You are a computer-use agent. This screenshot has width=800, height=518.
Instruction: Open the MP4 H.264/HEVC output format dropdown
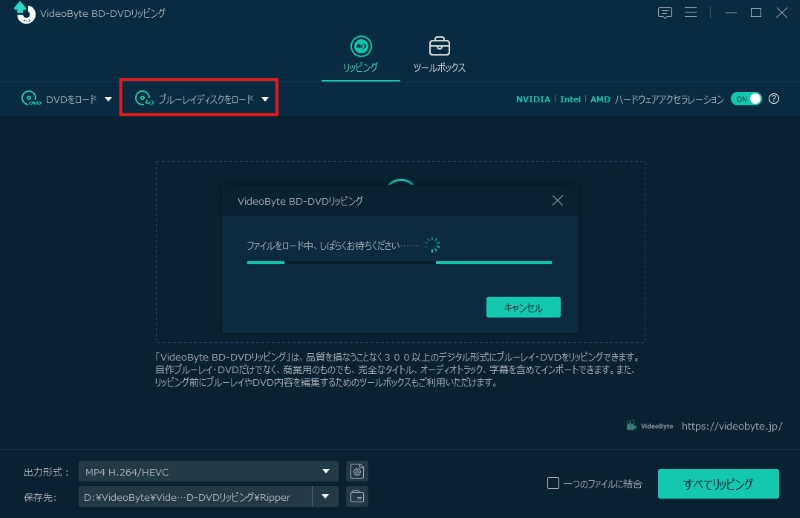pyautogui.click(x=209, y=471)
